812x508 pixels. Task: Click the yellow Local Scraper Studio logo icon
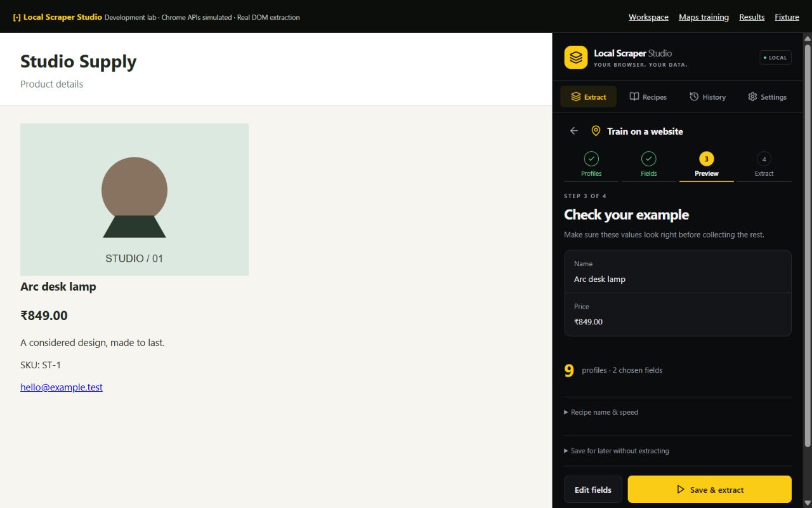tap(576, 57)
